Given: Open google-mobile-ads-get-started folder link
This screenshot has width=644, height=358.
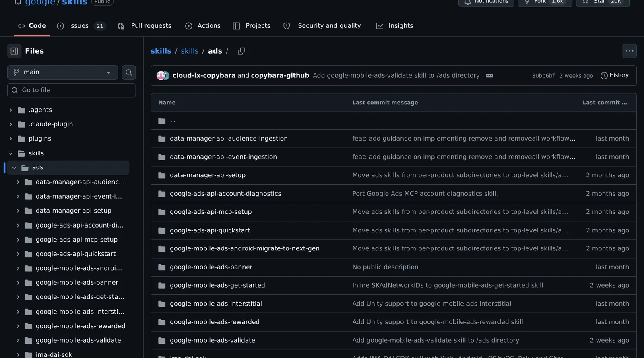Looking at the screenshot, I should pos(217,286).
